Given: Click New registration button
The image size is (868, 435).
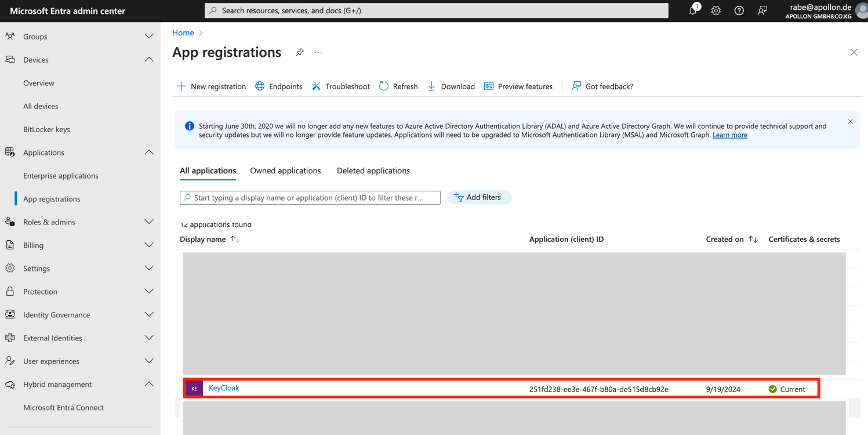Looking at the screenshot, I should coord(212,86).
